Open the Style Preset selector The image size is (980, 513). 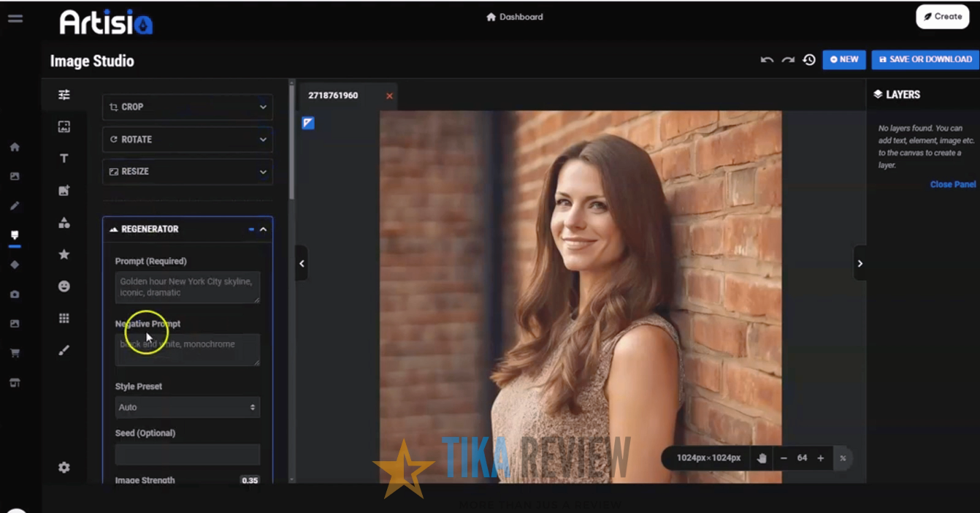[187, 407]
